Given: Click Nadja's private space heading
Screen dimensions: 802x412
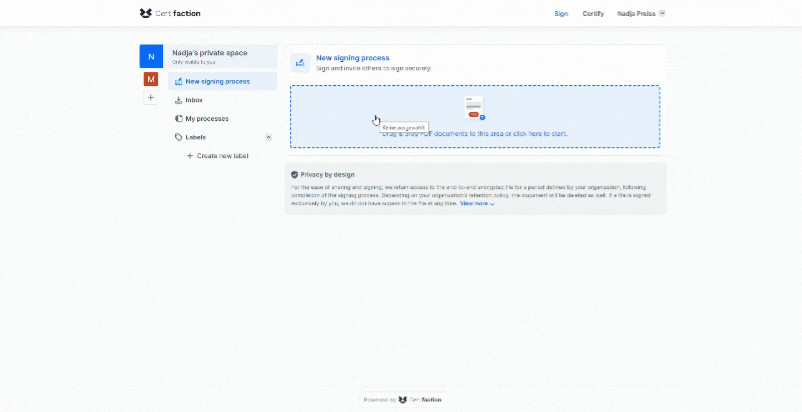Looking at the screenshot, I should pos(210,53).
